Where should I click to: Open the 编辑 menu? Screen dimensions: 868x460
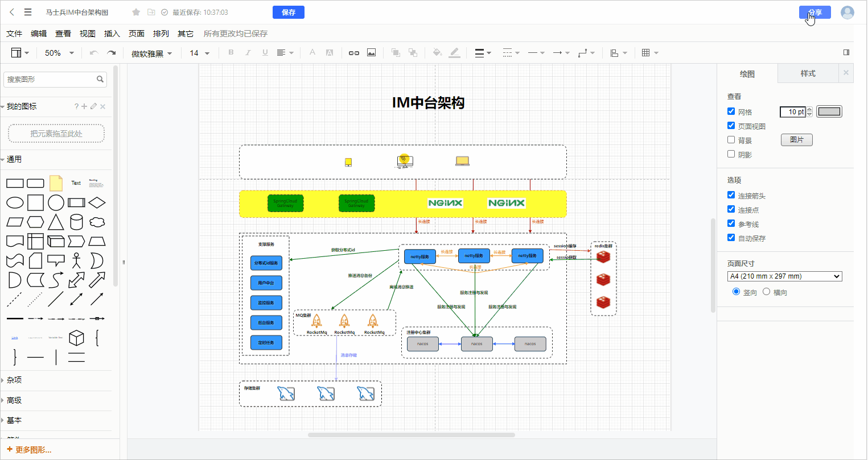[x=39, y=34]
